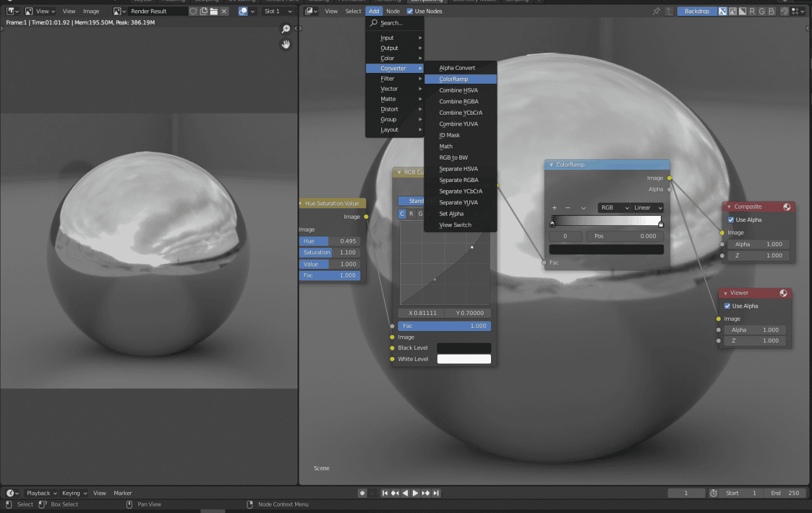This screenshot has height=513, width=812.
Task: Click the White Level swatch on the RGB Curves node
Action: 464,359
